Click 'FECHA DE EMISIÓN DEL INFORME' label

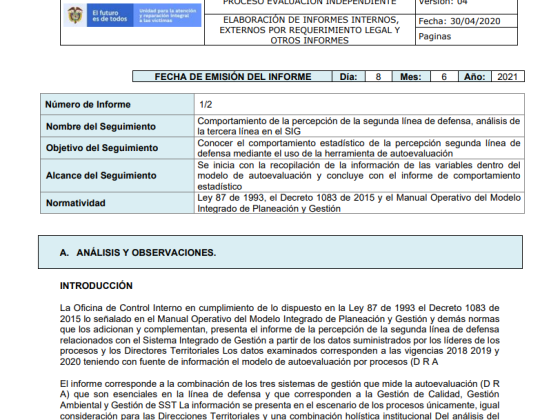pyautogui.click(x=232, y=77)
